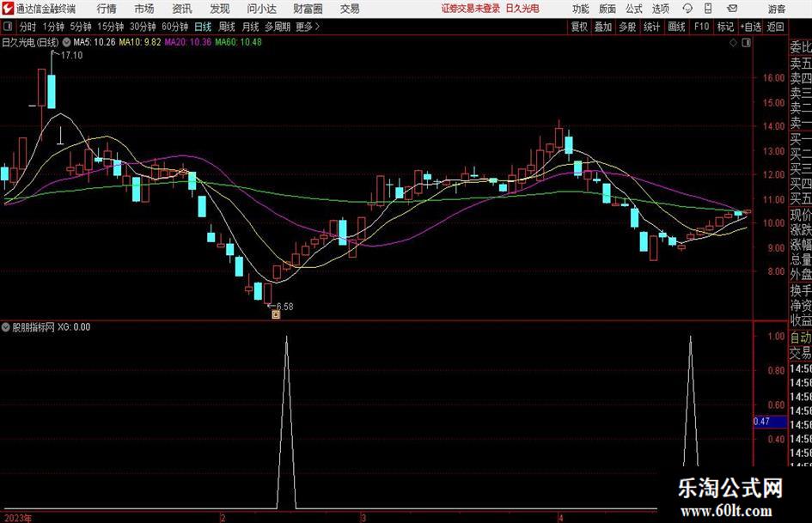This screenshot has width=812, height=523.
Task: Open the dropdown next to 股朋指标网 indicator
Action: 6,327
